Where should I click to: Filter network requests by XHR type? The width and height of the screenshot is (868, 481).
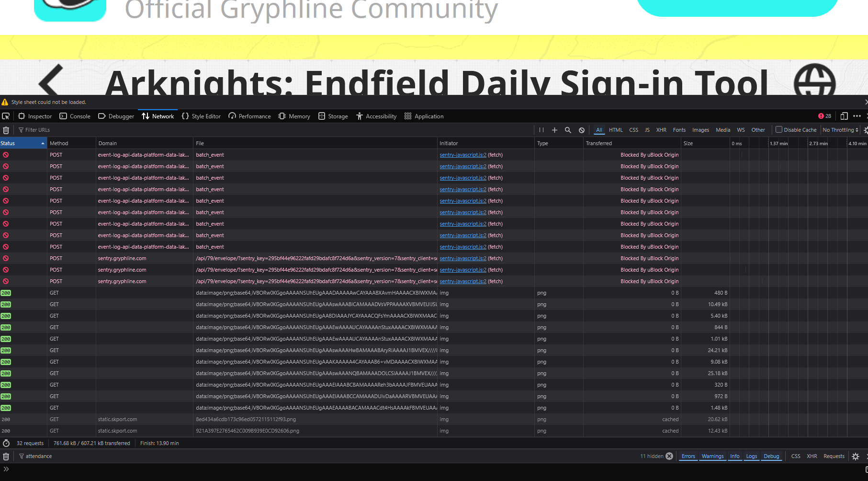click(661, 130)
